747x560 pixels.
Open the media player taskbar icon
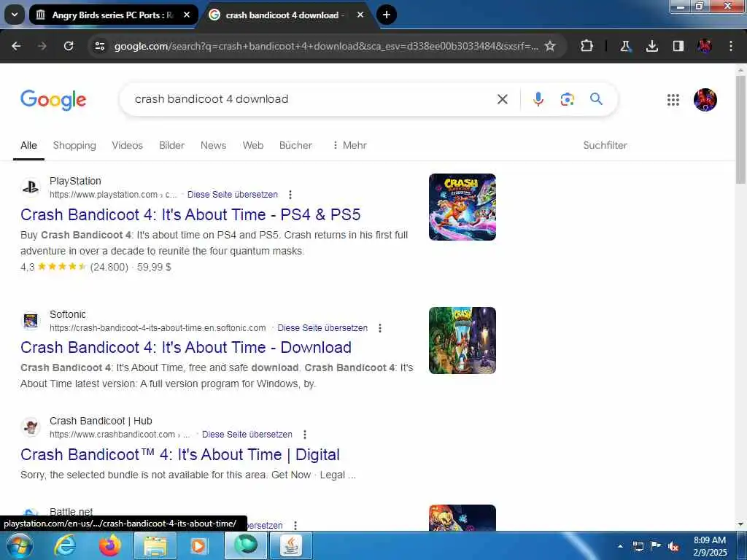tap(198, 545)
